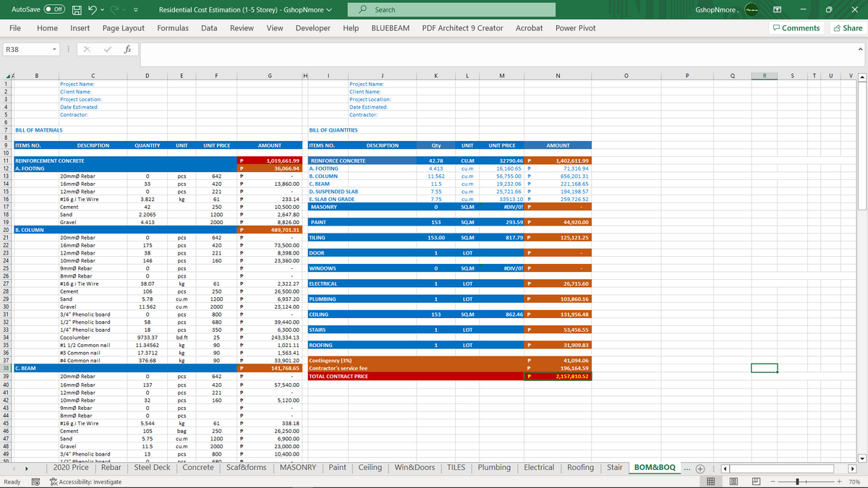Viewport: 868px width, 488px height.
Task: Click the Cancel entry X icon
Action: pyautogui.click(x=85, y=50)
